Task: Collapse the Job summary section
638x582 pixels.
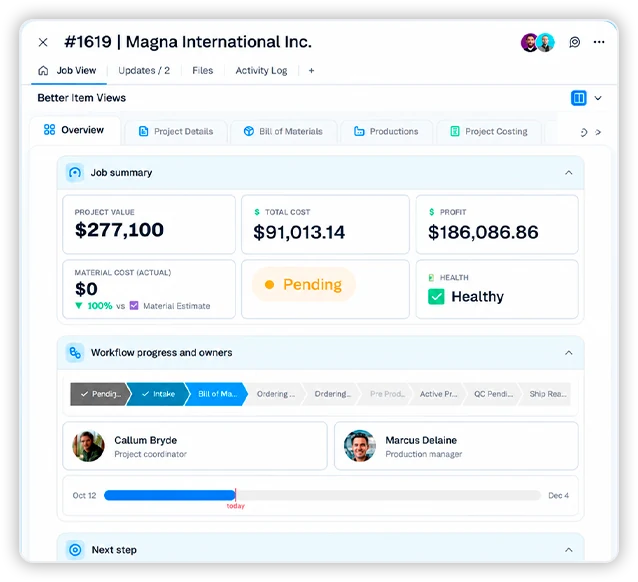Action: (x=568, y=173)
